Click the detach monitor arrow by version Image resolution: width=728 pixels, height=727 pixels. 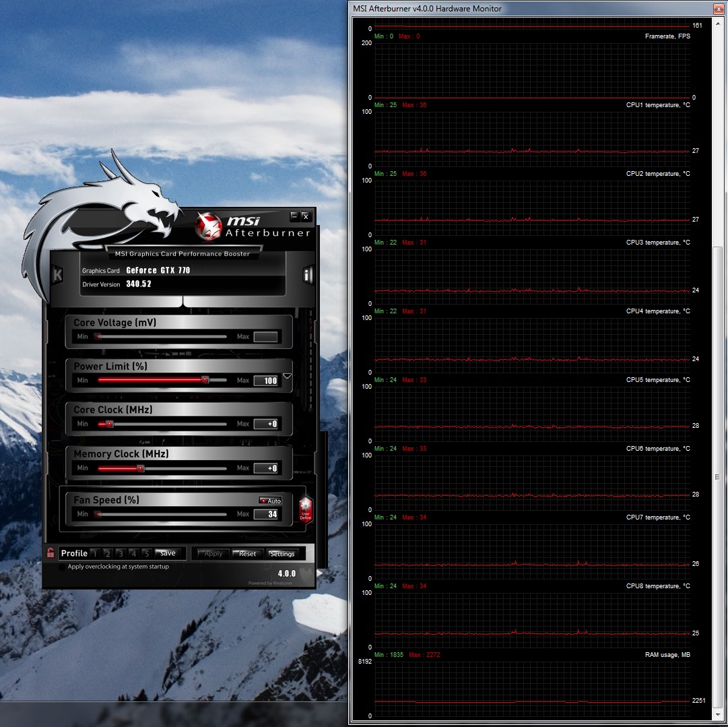[x=319, y=573]
